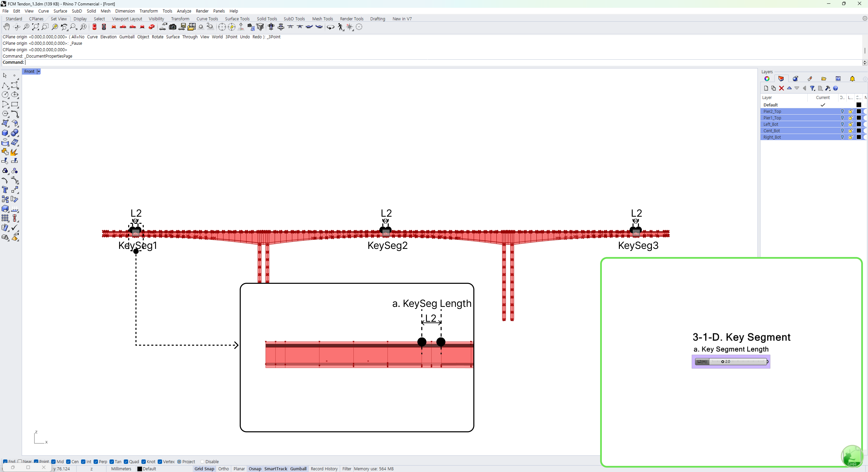
Task: Enable Near object snap
Action: [20, 461]
